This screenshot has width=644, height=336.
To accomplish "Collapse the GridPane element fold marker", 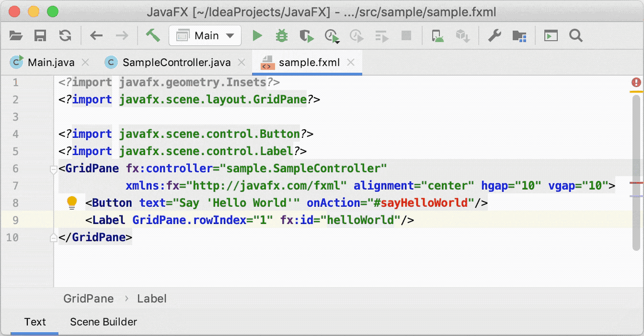I will (54, 169).
